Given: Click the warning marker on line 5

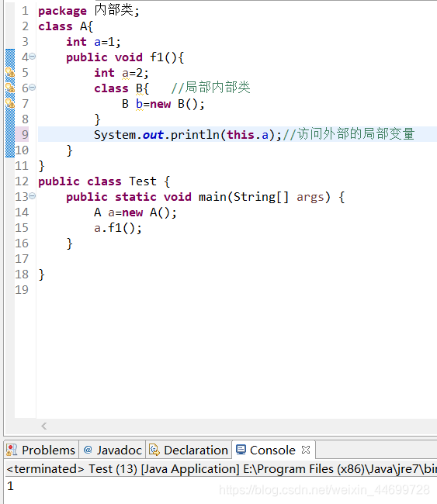Looking at the screenshot, I should point(10,73).
